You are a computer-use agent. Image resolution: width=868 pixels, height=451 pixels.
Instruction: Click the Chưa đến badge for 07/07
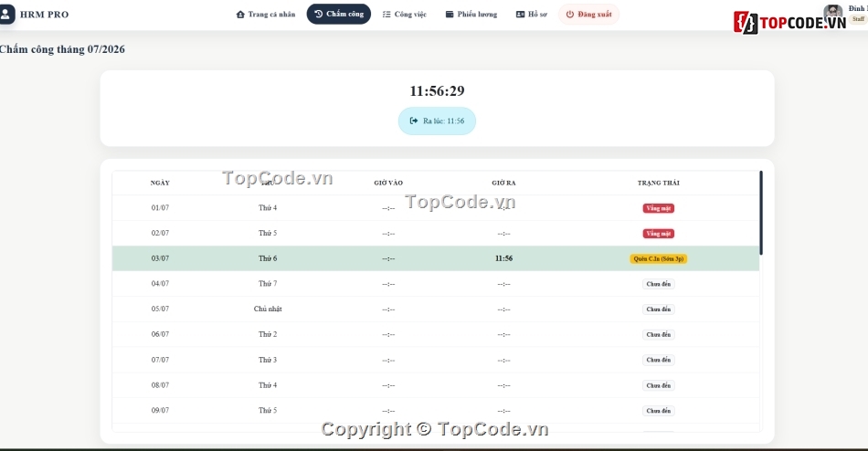tap(658, 360)
